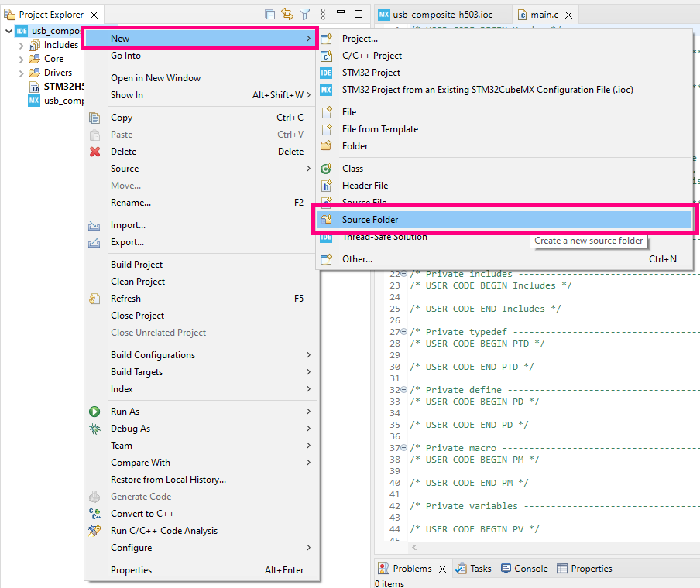Fold the Private typedef comment at line 27

click(x=404, y=332)
